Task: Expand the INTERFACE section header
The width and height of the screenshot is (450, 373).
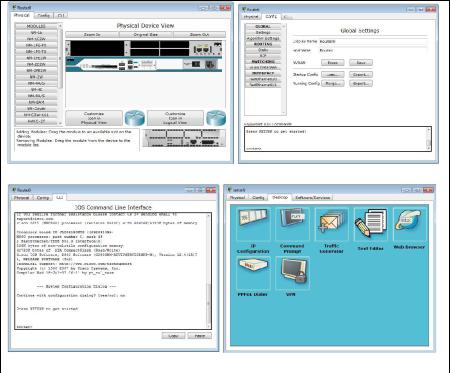Action: (263, 73)
